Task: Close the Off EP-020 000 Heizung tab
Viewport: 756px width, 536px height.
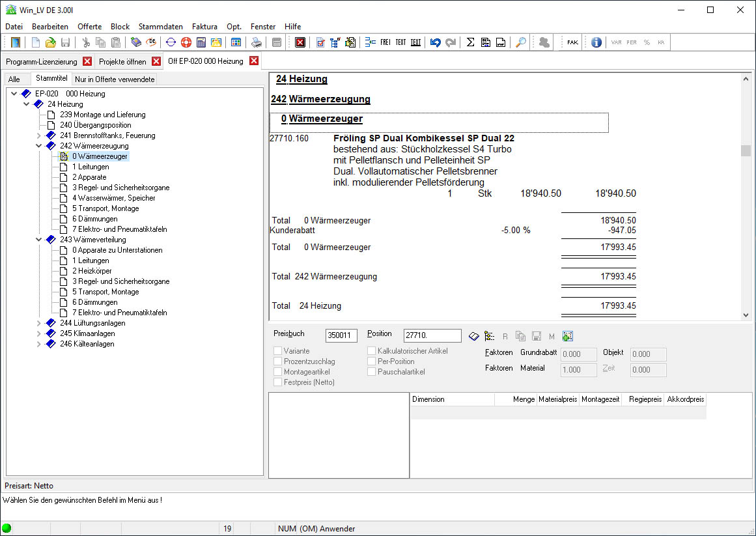Action: coord(254,61)
